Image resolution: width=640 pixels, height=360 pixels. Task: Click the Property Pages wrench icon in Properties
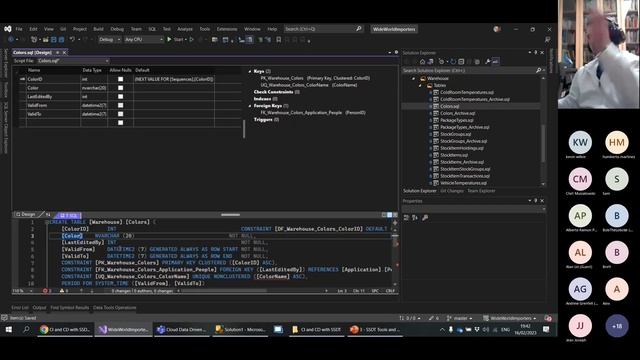point(425,218)
